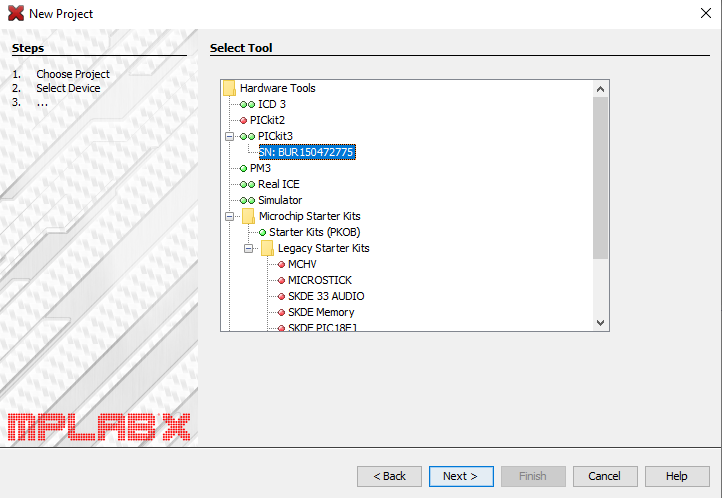Click the green PICkit3 status icon
The image size is (722, 498).
pos(247,136)
